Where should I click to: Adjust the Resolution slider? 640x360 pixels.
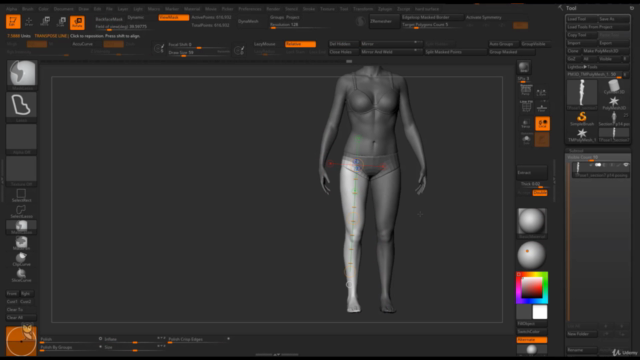pyautogui.click(x=299, y=25)
